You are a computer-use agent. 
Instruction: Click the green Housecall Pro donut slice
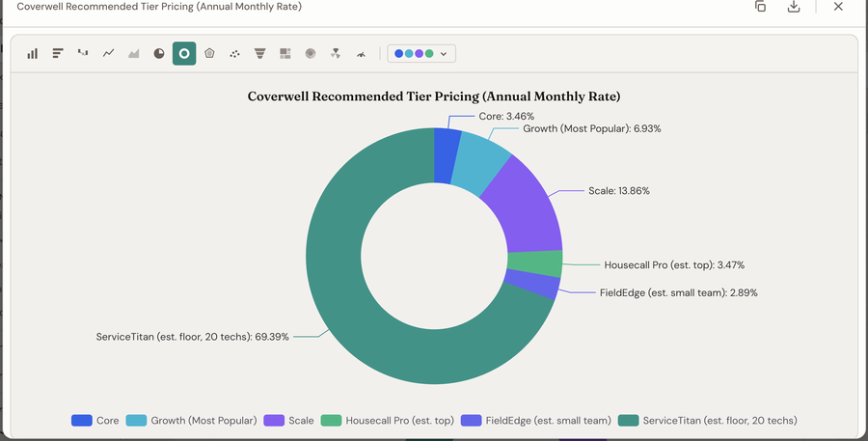[534, 263]
